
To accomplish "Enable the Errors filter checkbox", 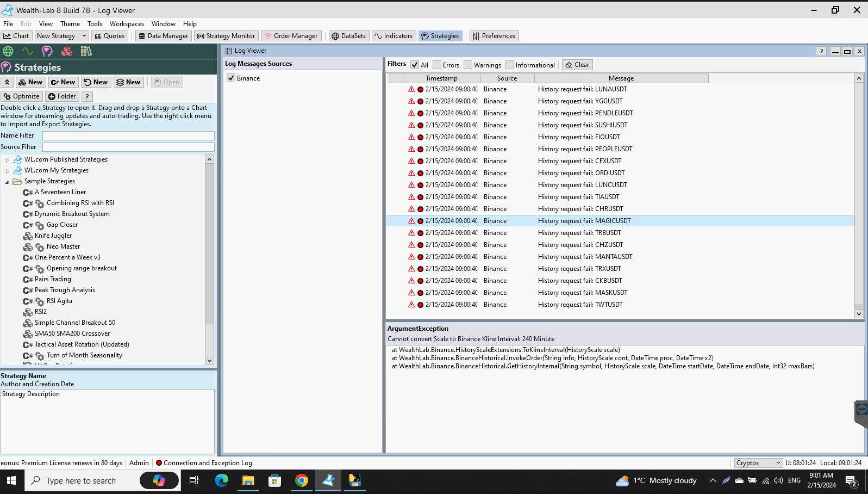I will 437,65.
